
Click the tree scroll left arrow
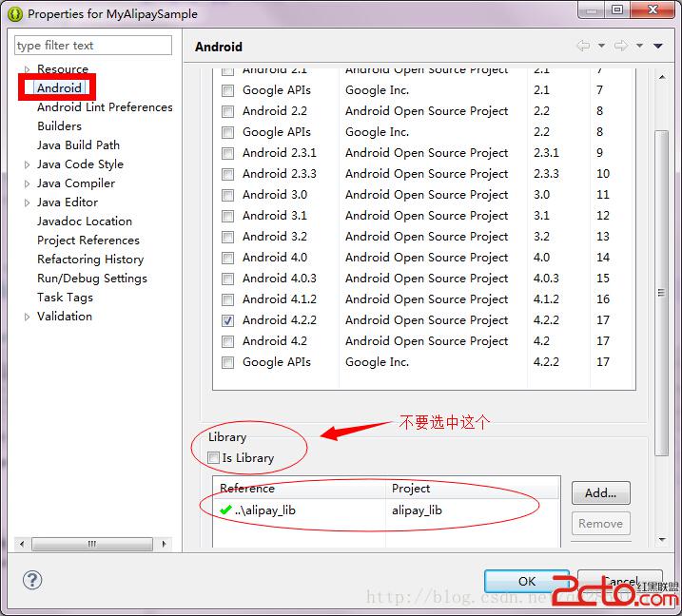[x=22, y=544]
